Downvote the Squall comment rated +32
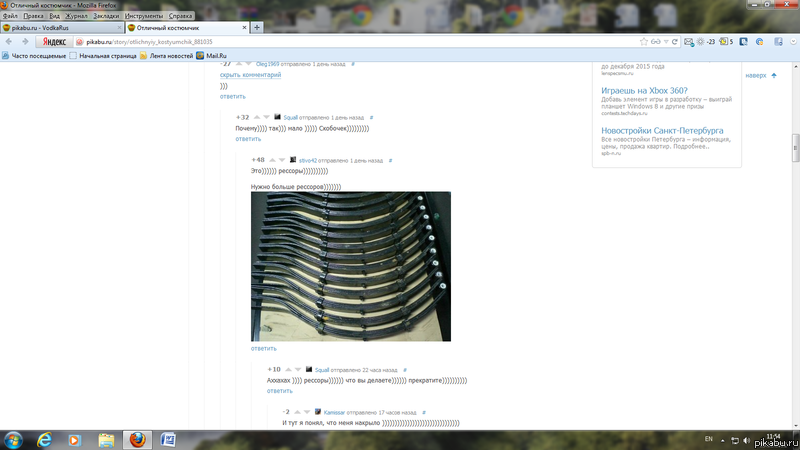This screenshot has height=450, width=800. [266, 117]
